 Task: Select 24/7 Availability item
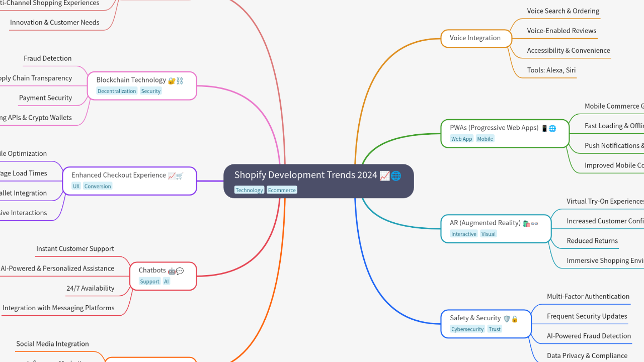(91, 289)
